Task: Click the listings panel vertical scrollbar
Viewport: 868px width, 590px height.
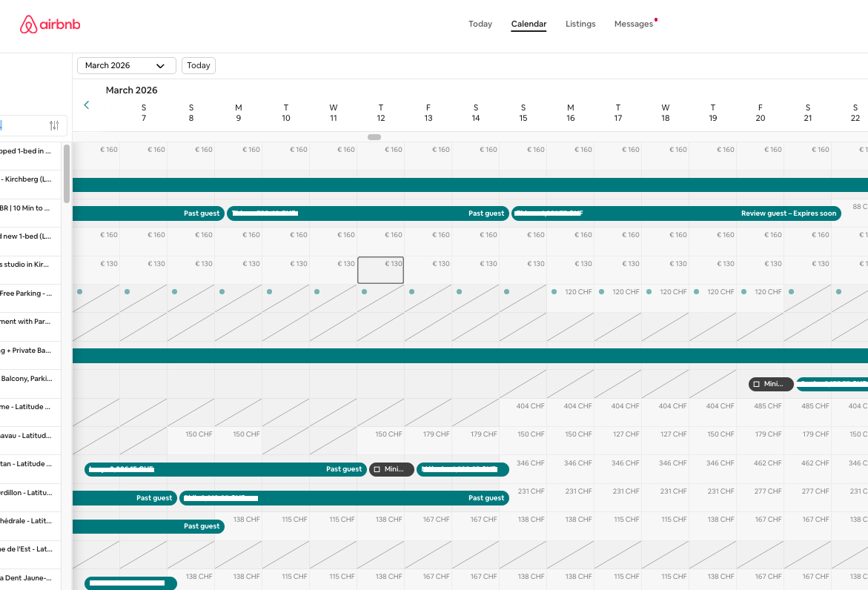Action: (67, 174)
